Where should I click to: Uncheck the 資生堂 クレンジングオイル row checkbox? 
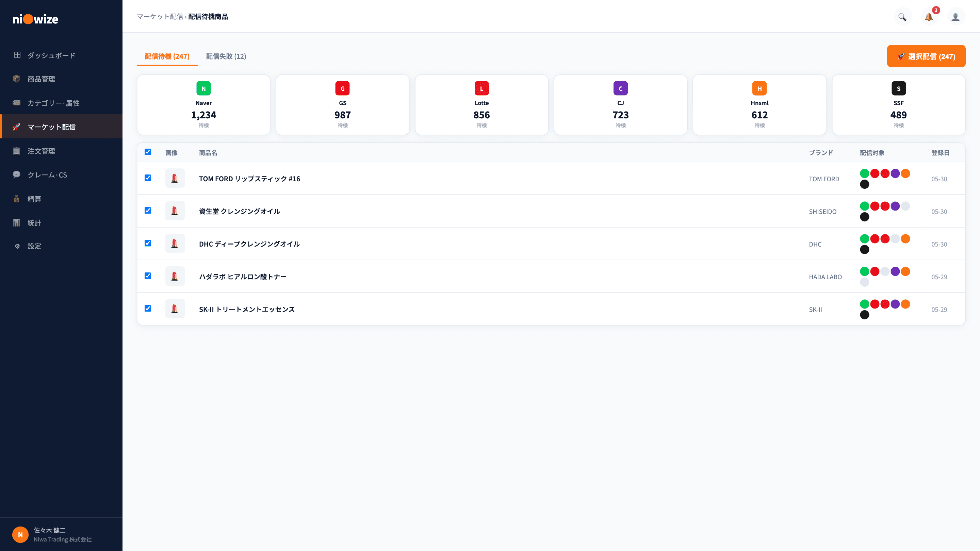[x=148, y=211]
